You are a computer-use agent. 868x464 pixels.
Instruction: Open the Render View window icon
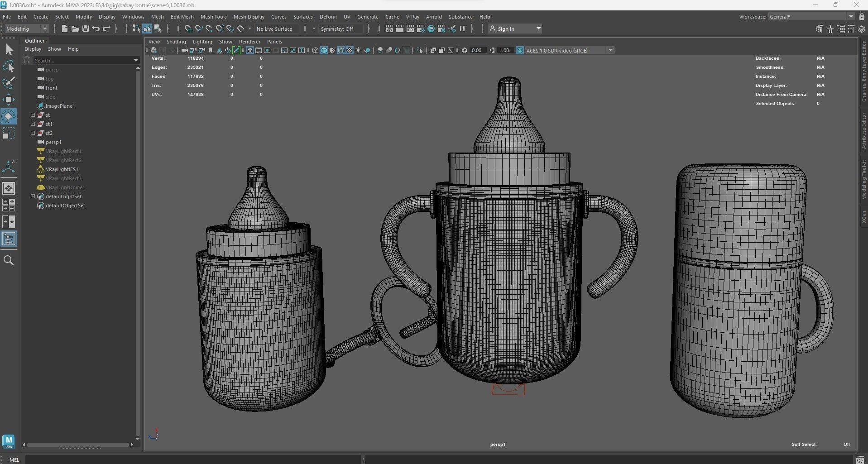[389, 29]
